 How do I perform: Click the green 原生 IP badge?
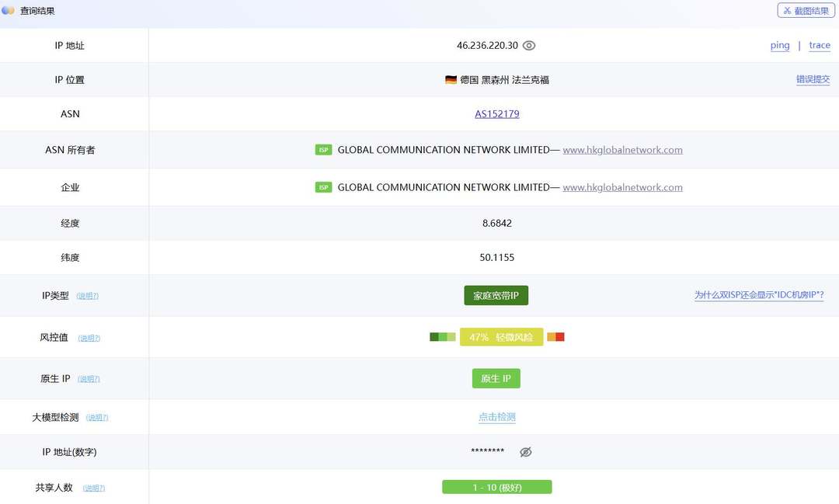pyautogui.click(x=496, y=379)
